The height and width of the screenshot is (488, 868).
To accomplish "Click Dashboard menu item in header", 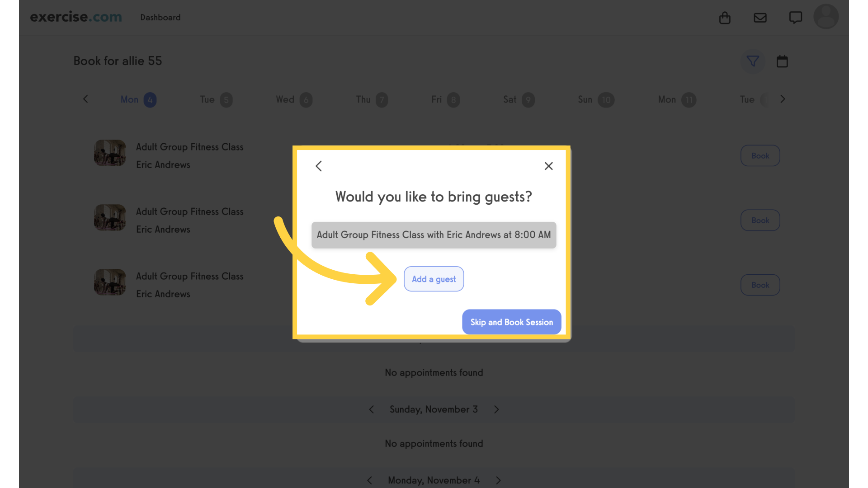I will [160, 17].
